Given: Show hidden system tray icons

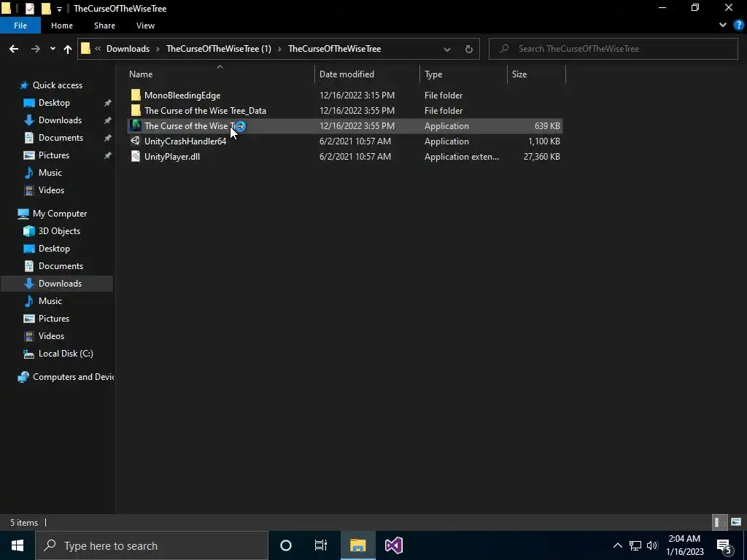Looking at the screenshot, I should (x=617, y=545).
